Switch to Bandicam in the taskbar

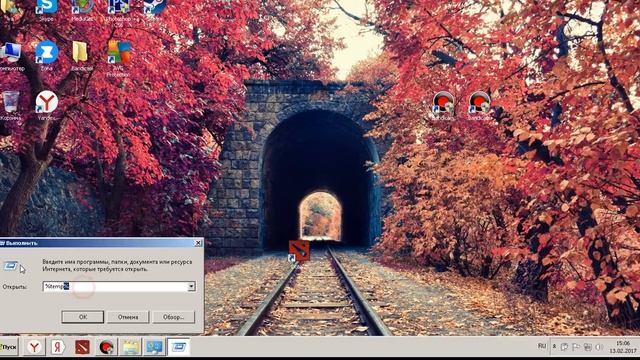[x=107, y=347]
